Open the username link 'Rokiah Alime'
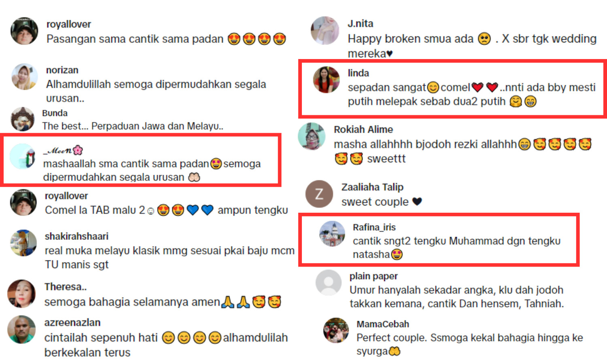 (363, 129)
